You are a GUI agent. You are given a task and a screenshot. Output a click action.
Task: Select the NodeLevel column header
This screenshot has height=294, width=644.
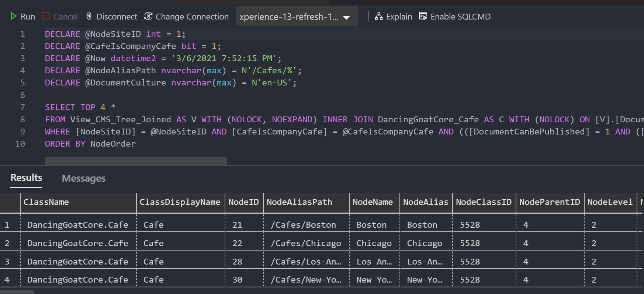(x=610, y=202)
